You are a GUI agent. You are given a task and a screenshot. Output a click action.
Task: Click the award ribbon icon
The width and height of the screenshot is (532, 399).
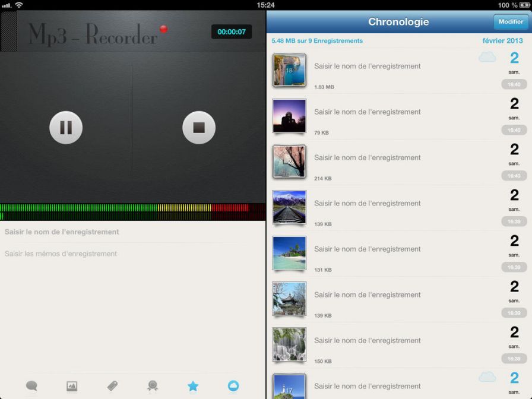pyautogui.click(x=152, y=386)
